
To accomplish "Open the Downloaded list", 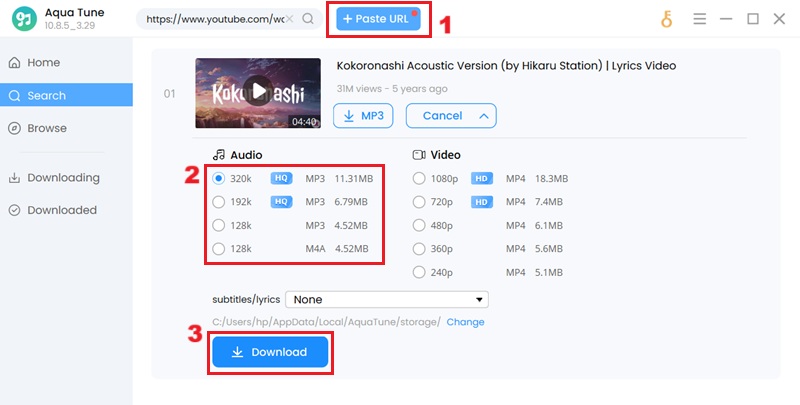I will pos(62,210).
